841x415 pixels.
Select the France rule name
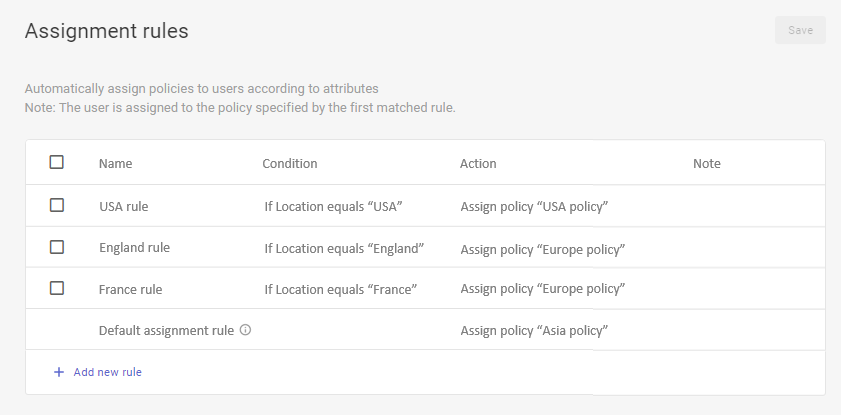click(x=130, y=290)
